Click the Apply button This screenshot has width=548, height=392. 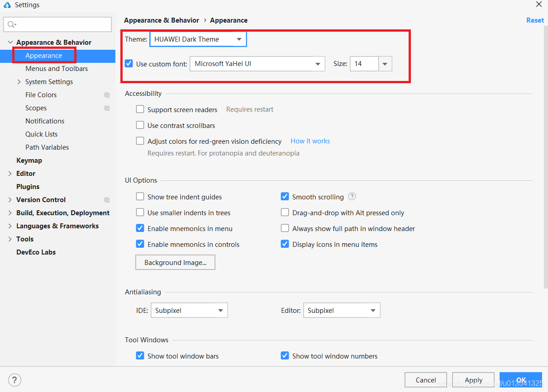(473, 380)
